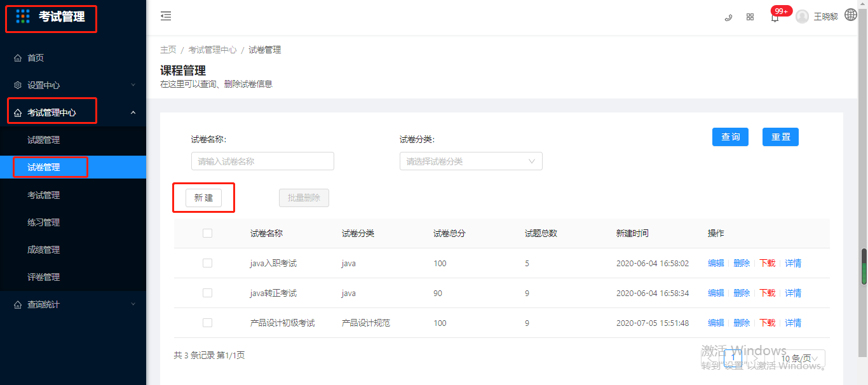The width and height of the screenshot is (868, 385).
Task: Click the 99+ notification badge
Action: pyautogui.click(x=781, y=11)
